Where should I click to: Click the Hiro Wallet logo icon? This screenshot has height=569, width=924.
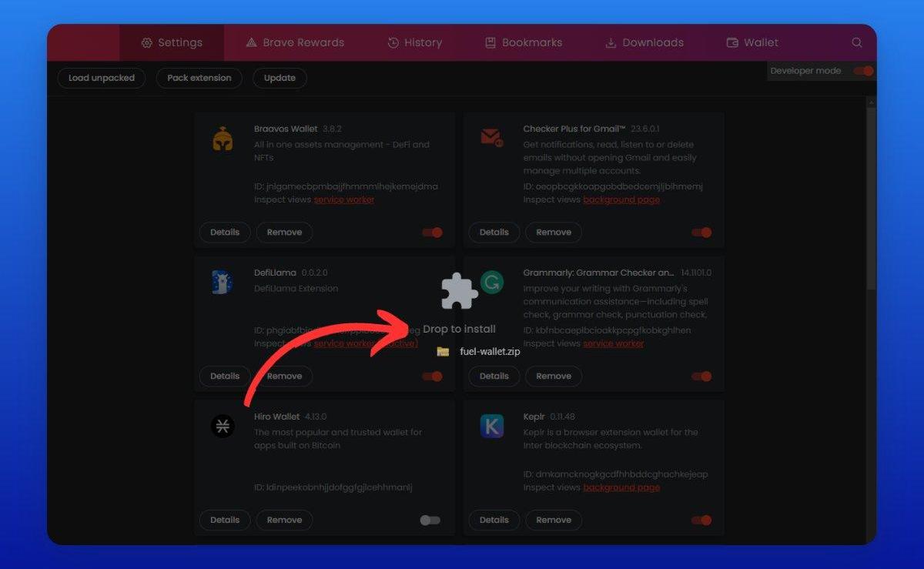pyautogui.click(x=223, y=426)
